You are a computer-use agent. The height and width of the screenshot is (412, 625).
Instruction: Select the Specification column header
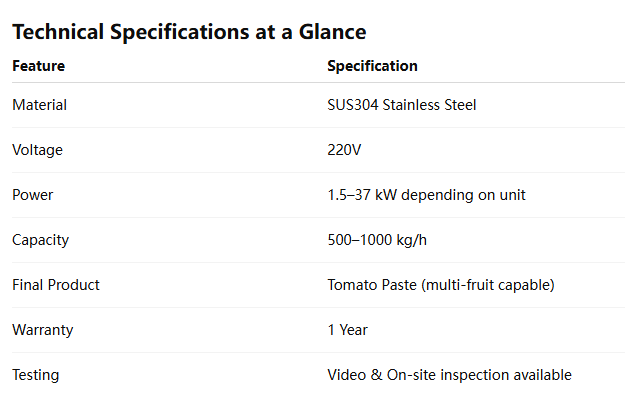pyautogui.click(x=372, y=66)
